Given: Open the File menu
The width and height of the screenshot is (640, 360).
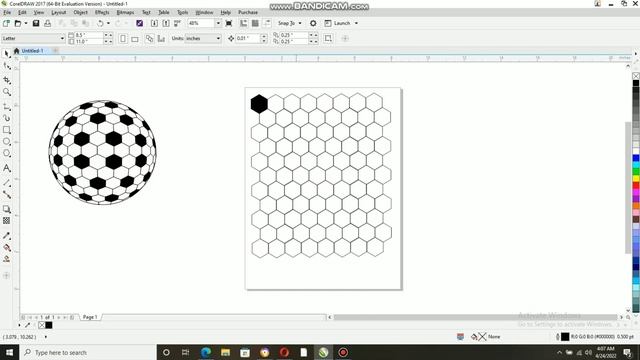Looking at the screenshot, I should 7,12.
